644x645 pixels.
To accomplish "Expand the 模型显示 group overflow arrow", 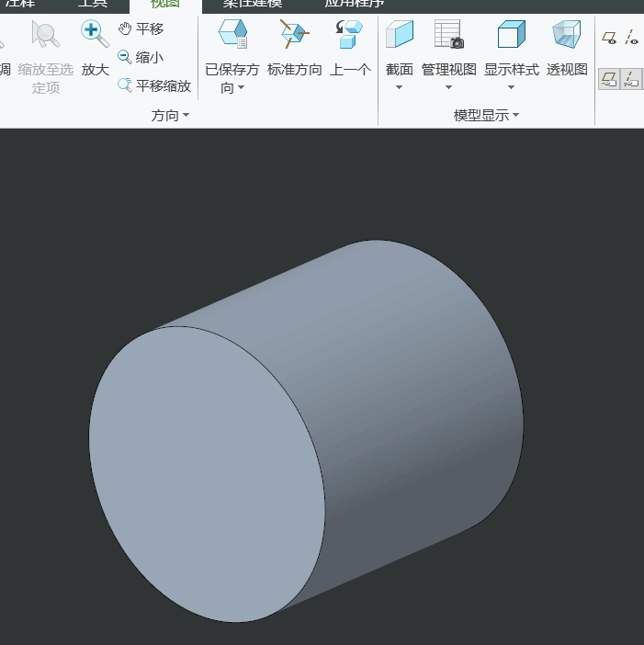I will pos(515,115).
